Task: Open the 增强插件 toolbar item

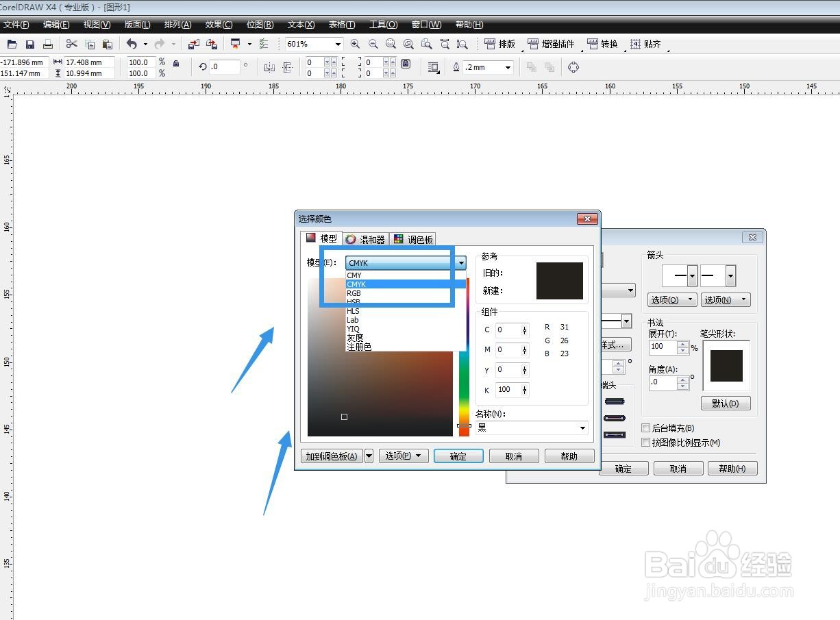Action: click(551, 44)
